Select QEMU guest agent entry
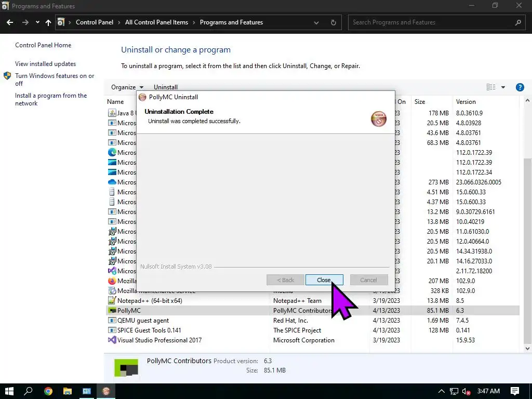Screen dimensions: 532x399 pyautogui.click(x=143, y=320)
